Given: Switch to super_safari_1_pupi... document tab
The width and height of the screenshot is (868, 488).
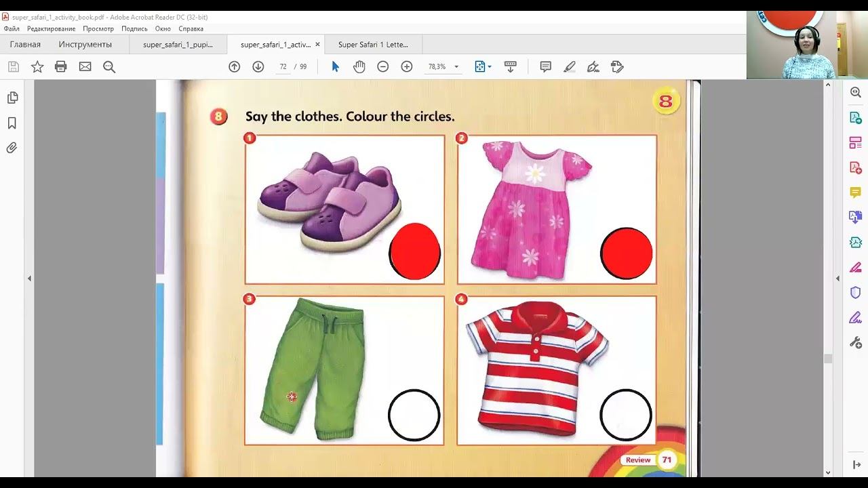Looking at the screenshot, I should click(x=178, y=45).
